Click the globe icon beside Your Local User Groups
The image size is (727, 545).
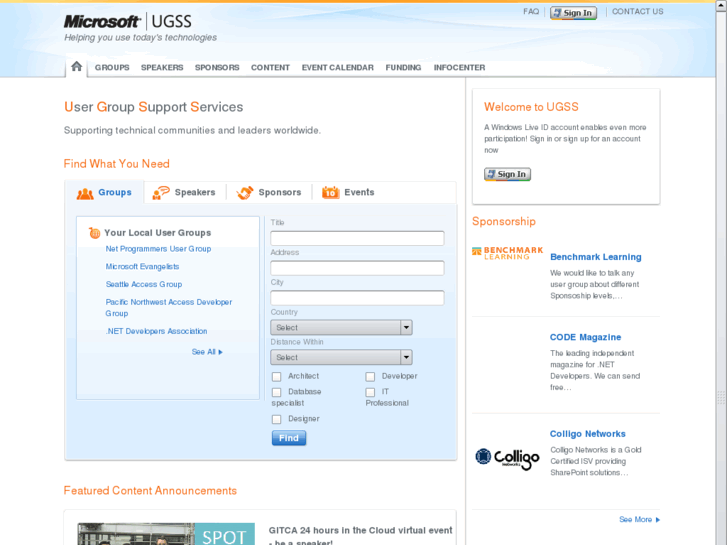coord(94,232)
